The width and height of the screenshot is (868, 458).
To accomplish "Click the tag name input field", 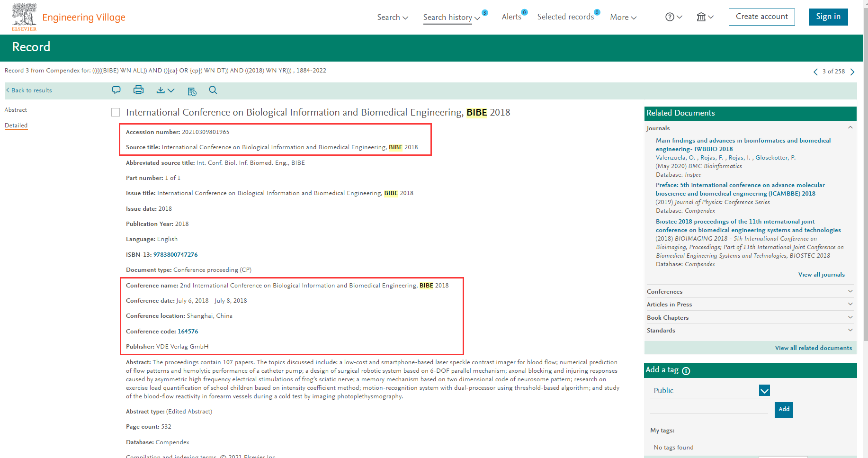I will coord(709,408).
